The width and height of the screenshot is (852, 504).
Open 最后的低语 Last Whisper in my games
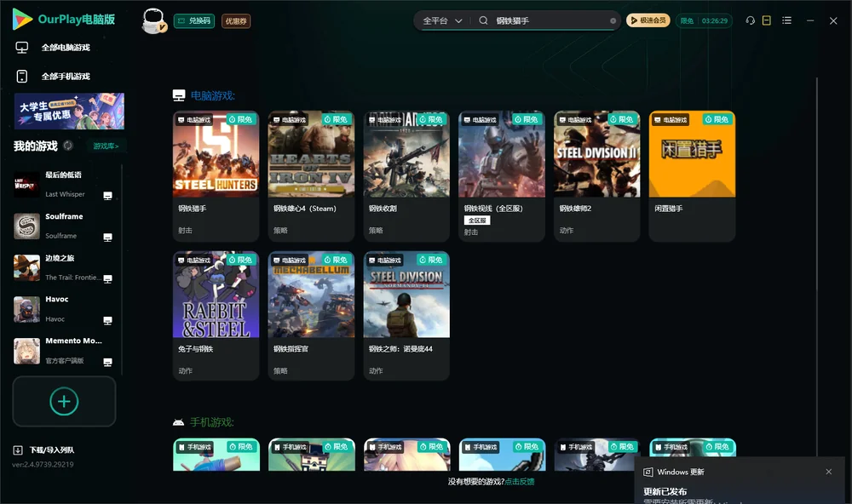coord(64,185)
